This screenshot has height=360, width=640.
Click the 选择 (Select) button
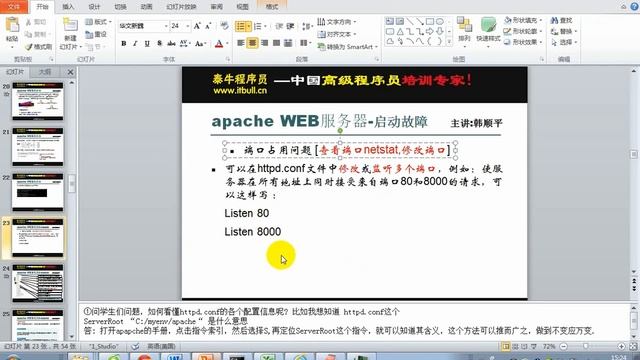coord(564,42)
